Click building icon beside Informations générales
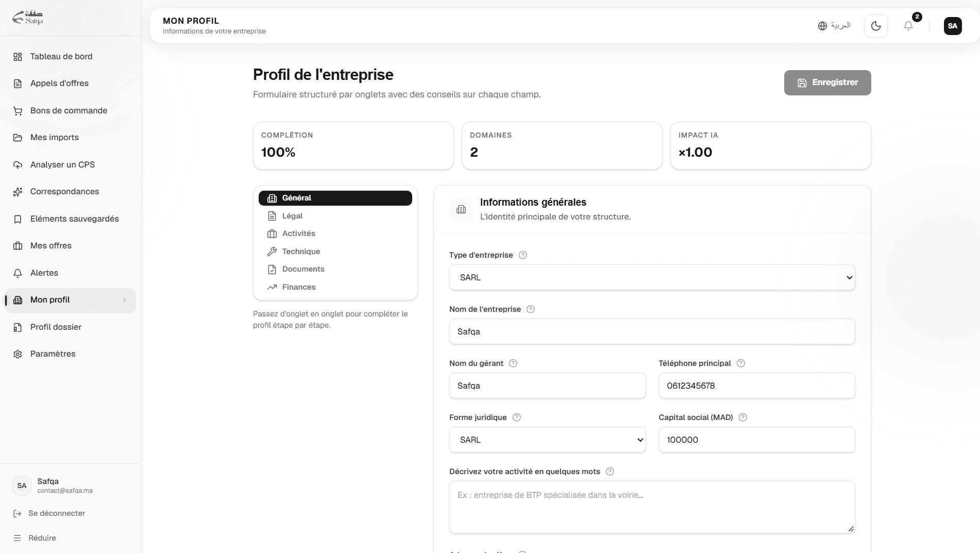The width and height of the screenshot is (980, 553). pyautogui.click(x=461, y=209)
